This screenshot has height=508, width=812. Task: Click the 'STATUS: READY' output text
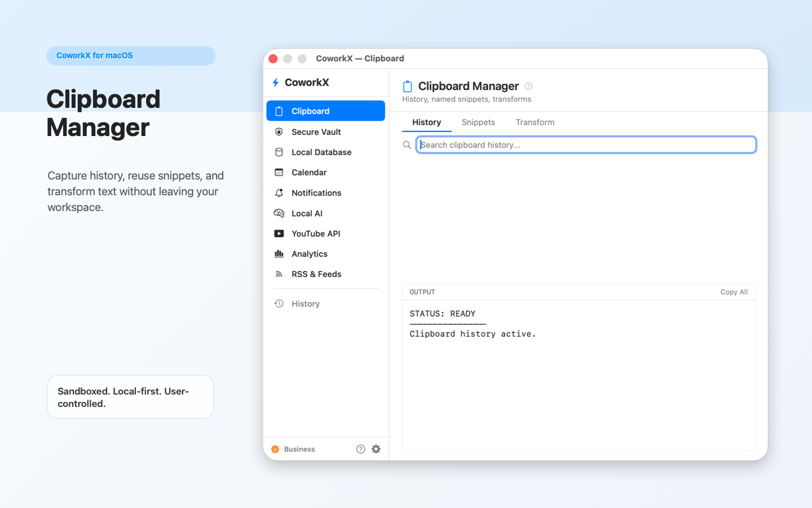click(x=443, y=314)
